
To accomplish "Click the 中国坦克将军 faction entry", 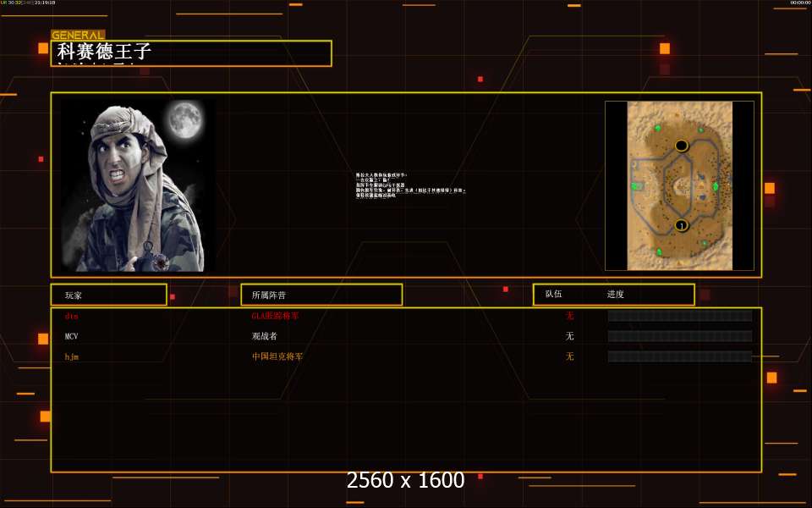I will pos(277,356).
